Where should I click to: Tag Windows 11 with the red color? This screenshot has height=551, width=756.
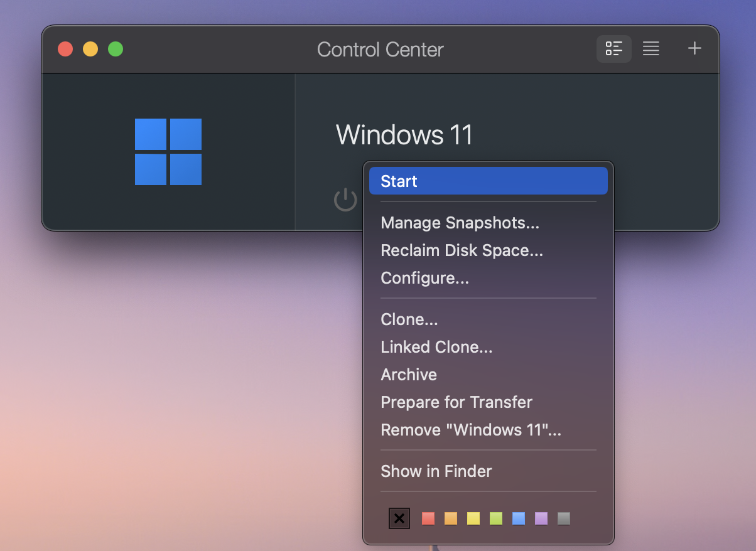click(428, 518)
